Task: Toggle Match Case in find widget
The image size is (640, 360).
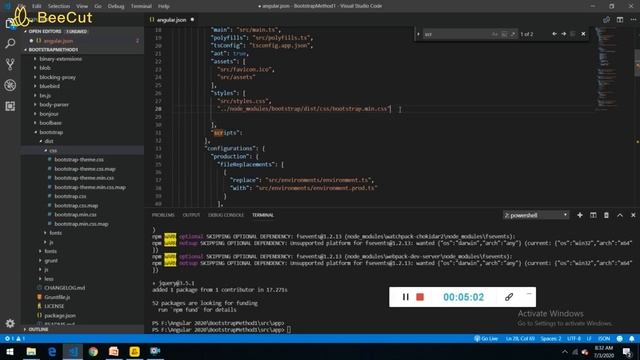Action: tap(495, 34)
